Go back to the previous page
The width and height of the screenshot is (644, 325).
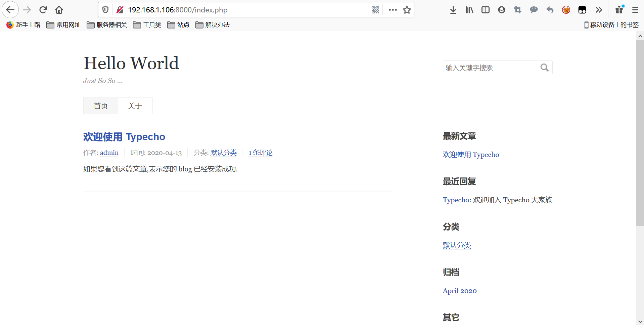coord(10,10)
